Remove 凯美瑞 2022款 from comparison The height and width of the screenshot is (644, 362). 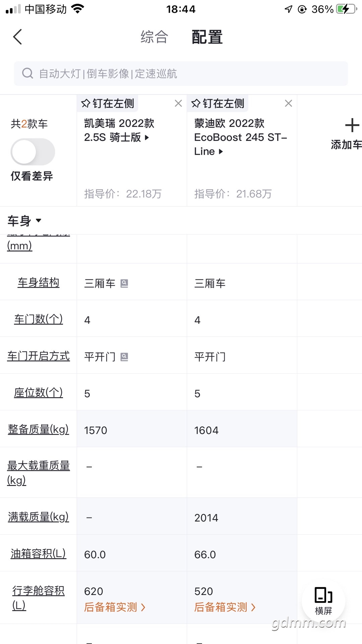[178, 103]
